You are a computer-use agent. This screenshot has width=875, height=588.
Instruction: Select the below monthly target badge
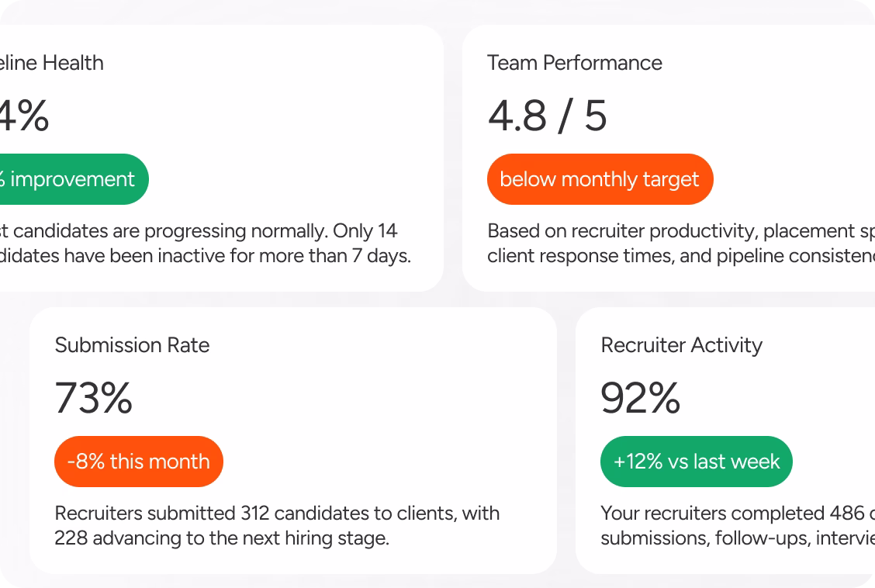[600, 179]
